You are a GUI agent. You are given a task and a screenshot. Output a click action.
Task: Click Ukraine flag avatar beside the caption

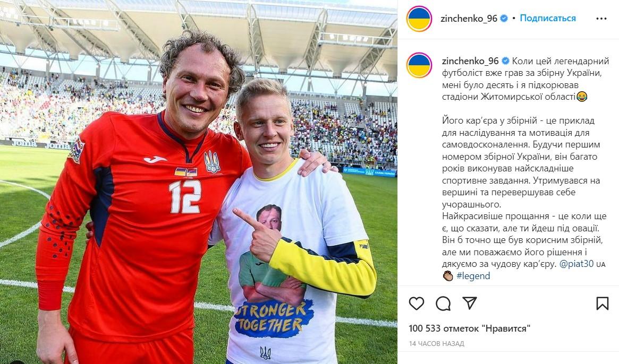(x=419, y=65)
